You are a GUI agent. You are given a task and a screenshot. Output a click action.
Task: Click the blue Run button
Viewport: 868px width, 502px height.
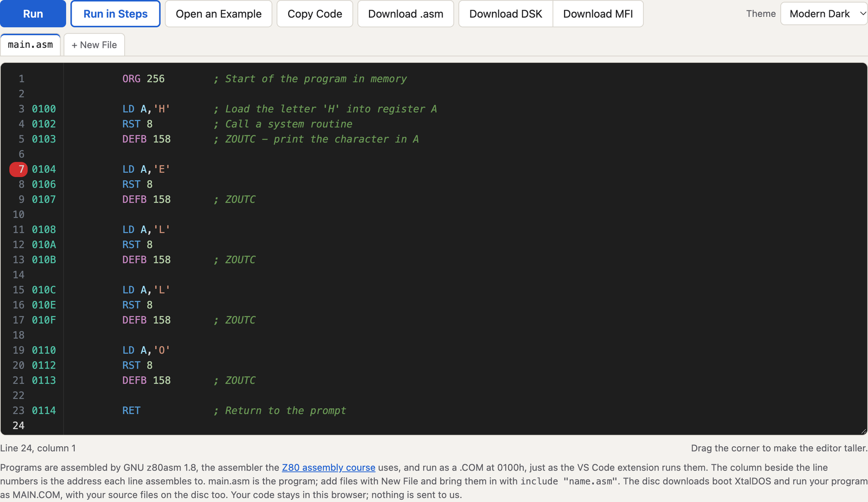click(33, 14)
